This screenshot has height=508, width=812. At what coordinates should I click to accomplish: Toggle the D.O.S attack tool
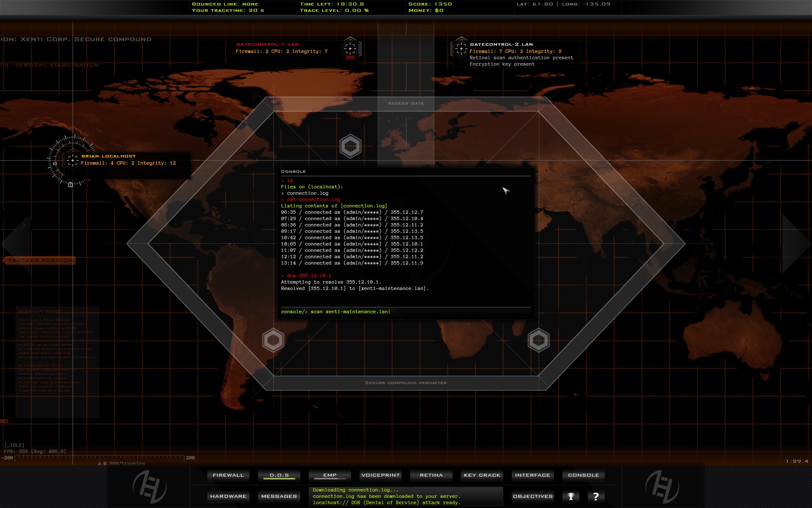(x=279, y=475)
